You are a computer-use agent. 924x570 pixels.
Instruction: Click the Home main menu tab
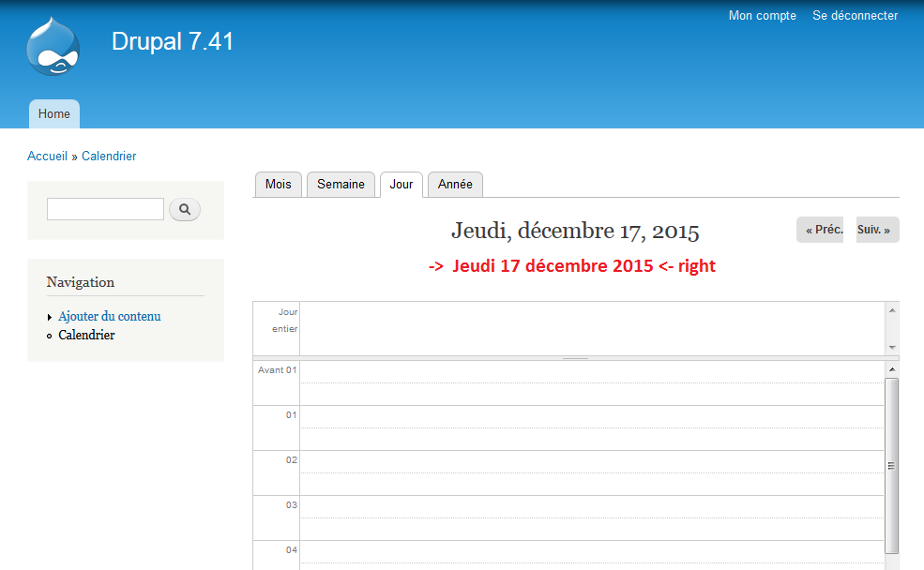(54, 113)
